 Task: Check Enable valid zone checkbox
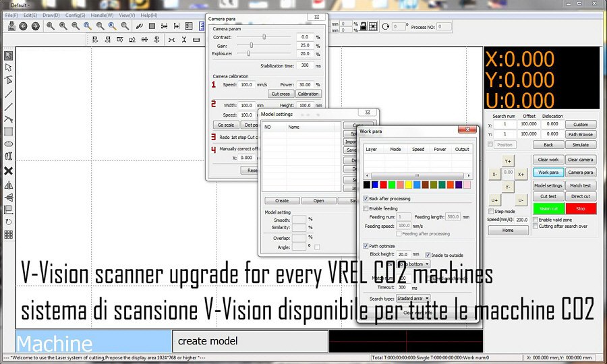536,219
